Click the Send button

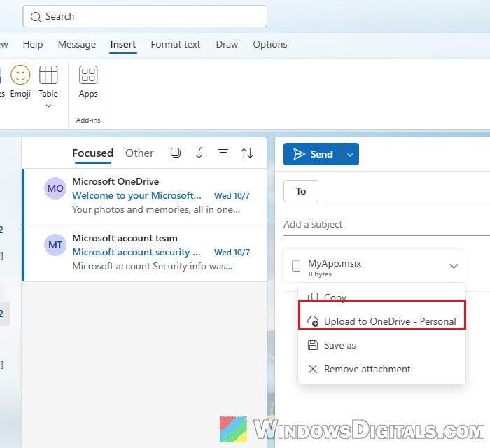(312, 154)
